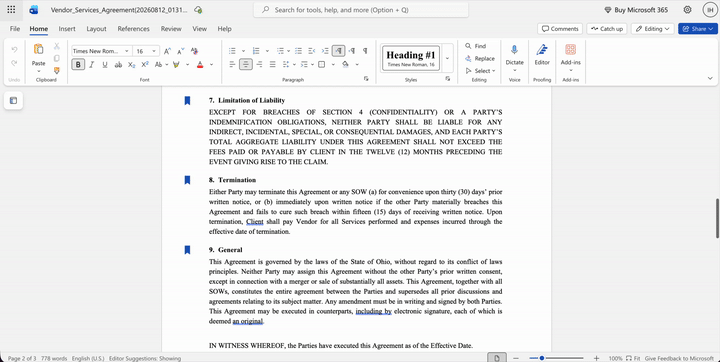Toggle Superscript formatting
The image size is (720, 362).
pos(145,65)
